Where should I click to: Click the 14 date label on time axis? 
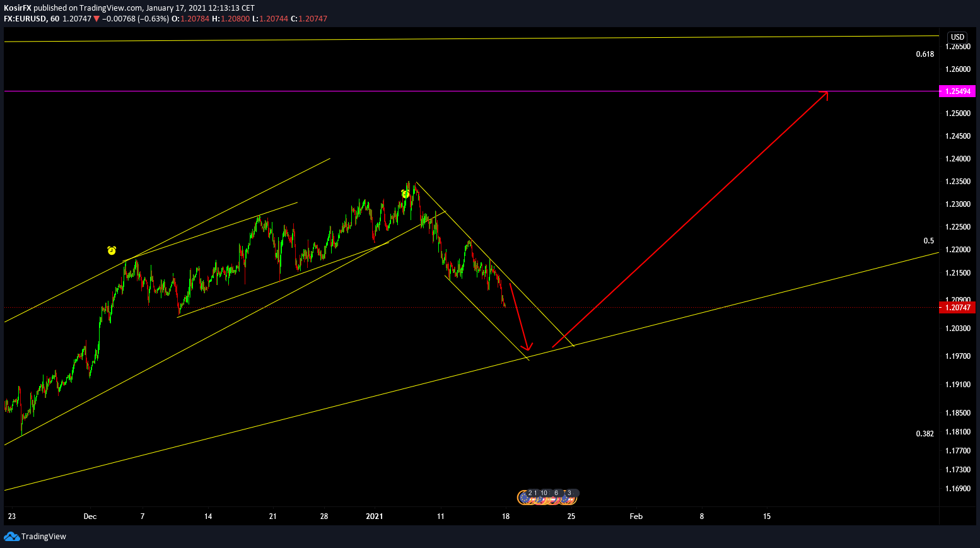tap(208, 516)
